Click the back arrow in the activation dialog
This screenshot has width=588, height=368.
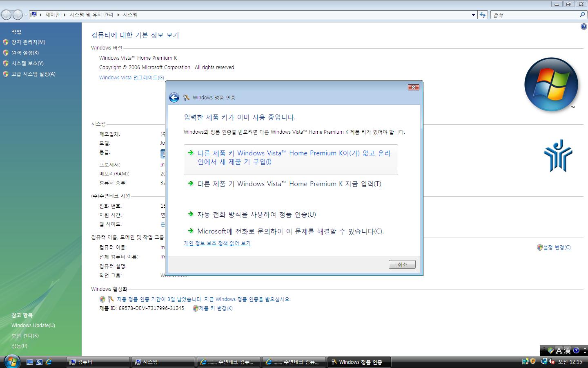[x=174, y=97]
